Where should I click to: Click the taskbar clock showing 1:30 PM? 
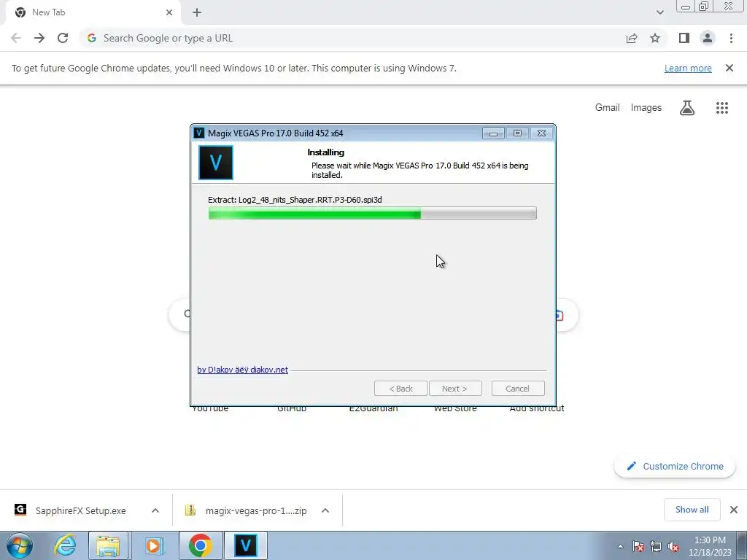coord(710,546)
